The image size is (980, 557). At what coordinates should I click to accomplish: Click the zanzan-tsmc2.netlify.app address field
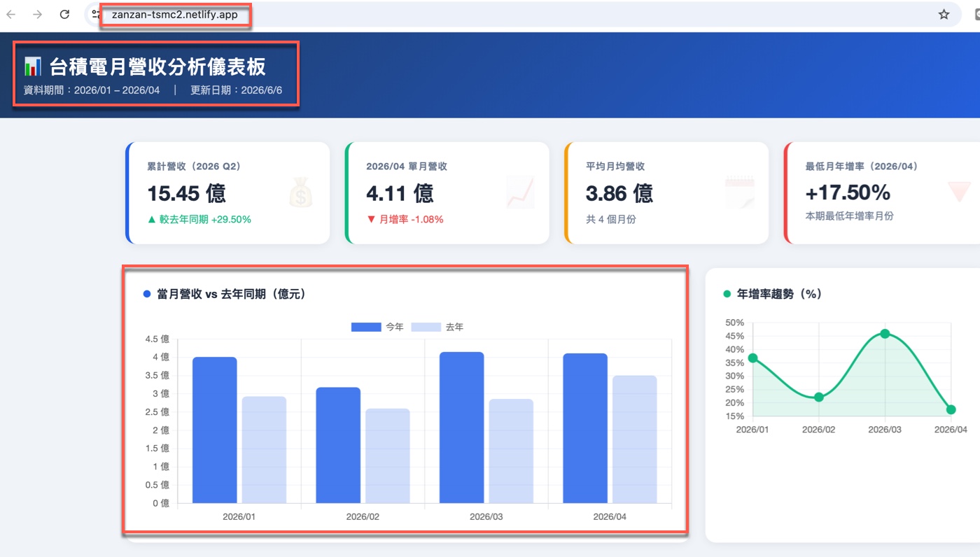tap(175, 15)
